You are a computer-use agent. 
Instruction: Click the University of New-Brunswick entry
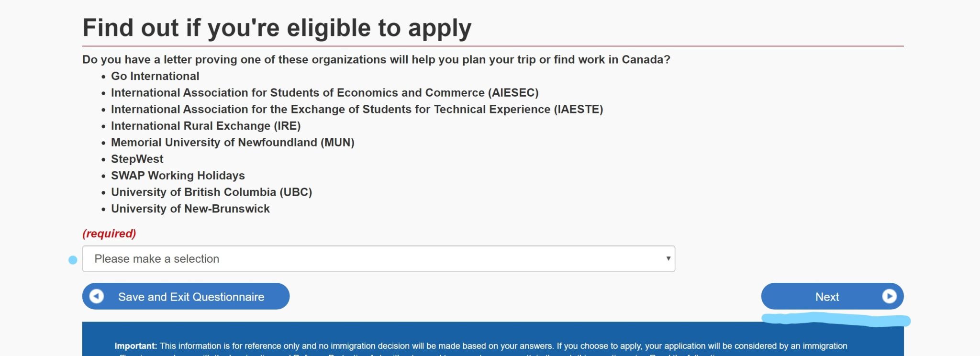tap(190, 209)
